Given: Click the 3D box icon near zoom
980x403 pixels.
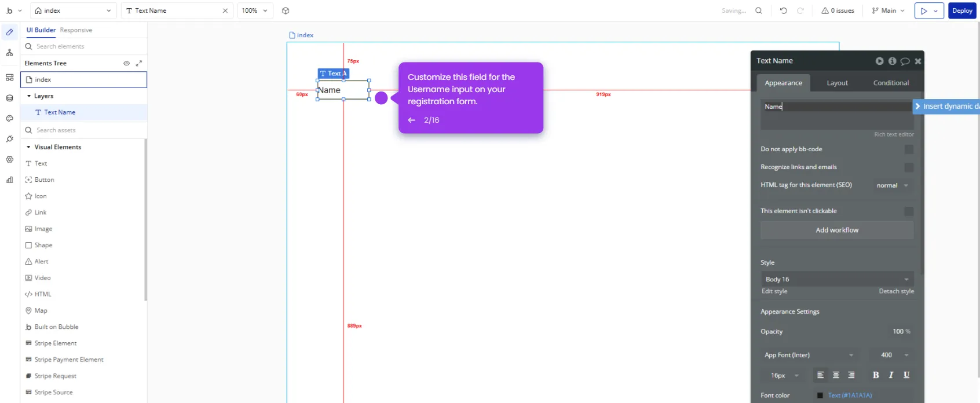Looking at the screenshot, I should (x=286, y=10).
